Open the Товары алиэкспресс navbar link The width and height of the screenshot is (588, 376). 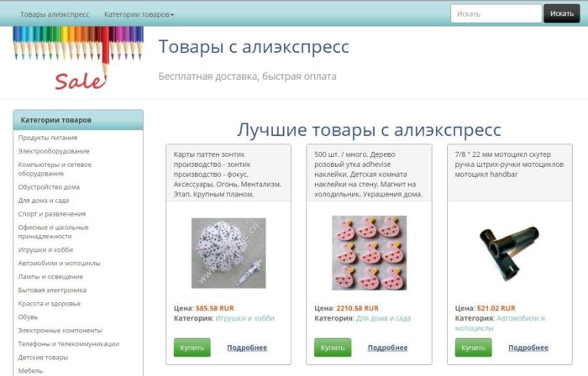pos(55,14)
